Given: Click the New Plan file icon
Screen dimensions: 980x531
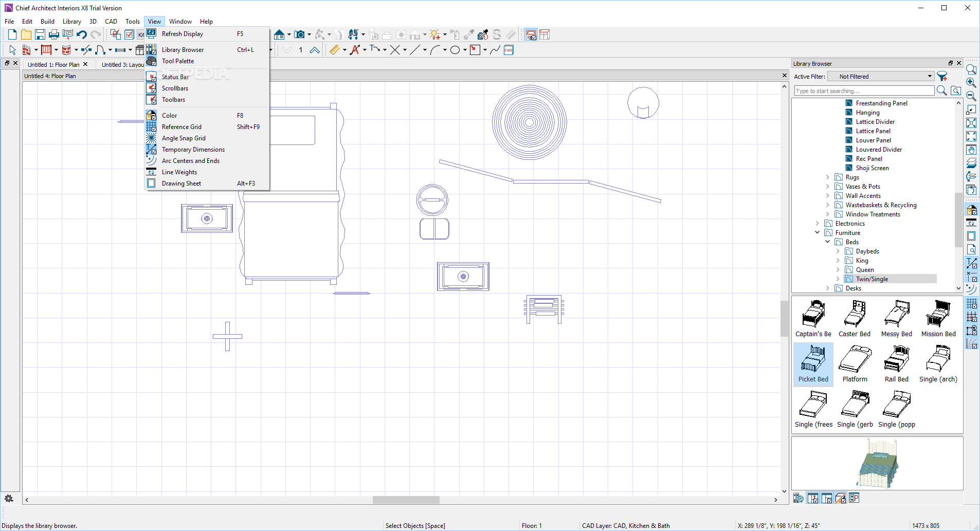Looking at the screenshot, I should click(12, 34).
